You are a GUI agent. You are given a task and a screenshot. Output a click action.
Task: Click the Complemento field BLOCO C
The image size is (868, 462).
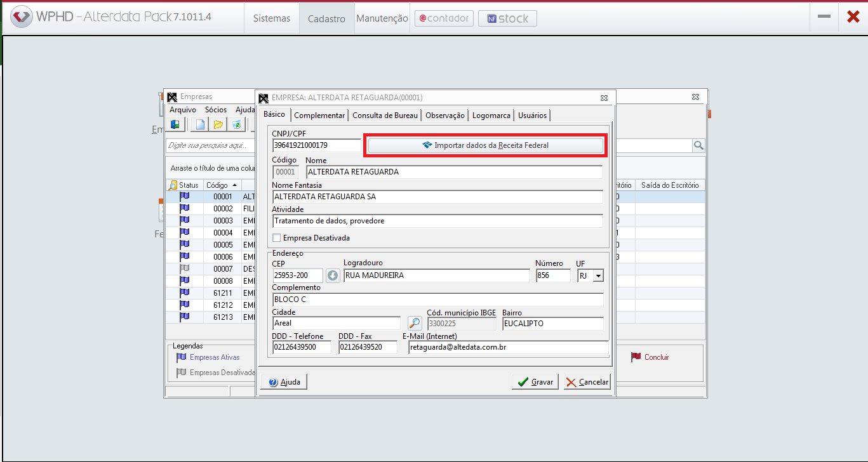click(x=437, y=300)
